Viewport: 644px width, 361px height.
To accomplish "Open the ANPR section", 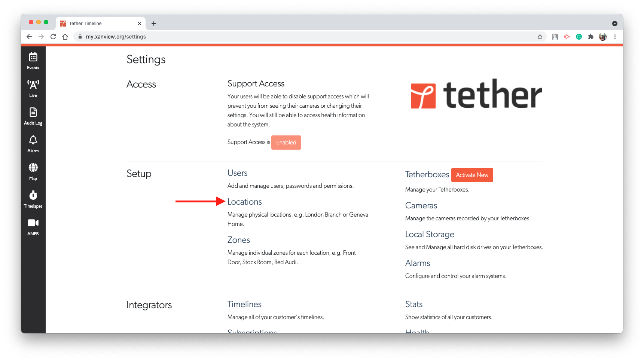I will (33, 224).
